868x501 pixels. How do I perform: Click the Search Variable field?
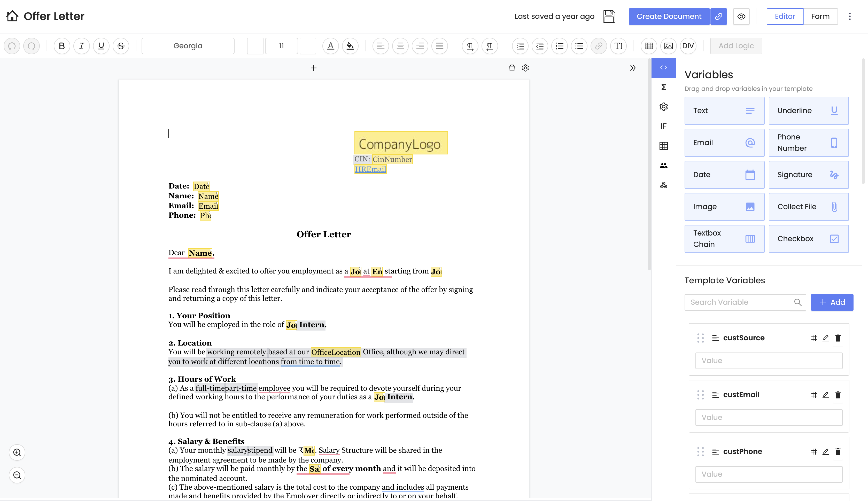pos(737,302)
